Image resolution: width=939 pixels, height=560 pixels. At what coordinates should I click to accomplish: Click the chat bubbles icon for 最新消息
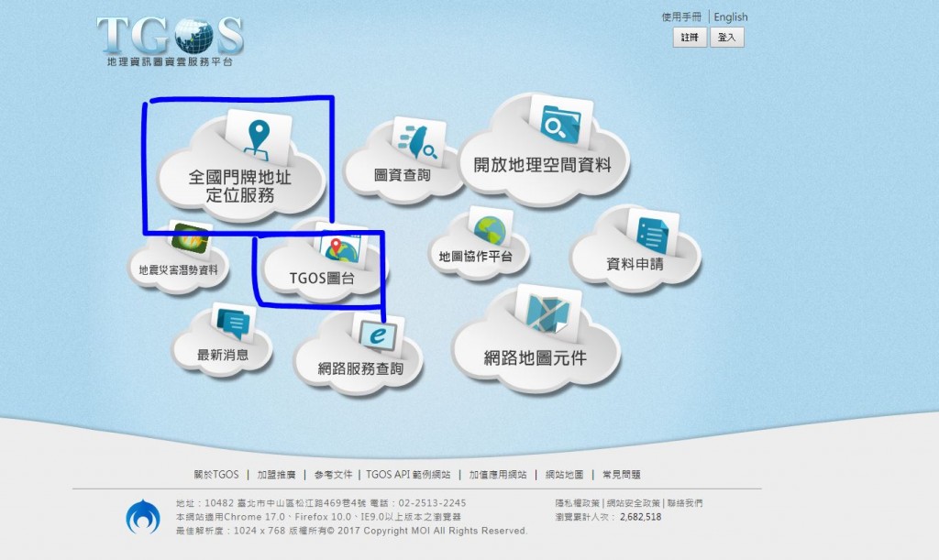234,323
